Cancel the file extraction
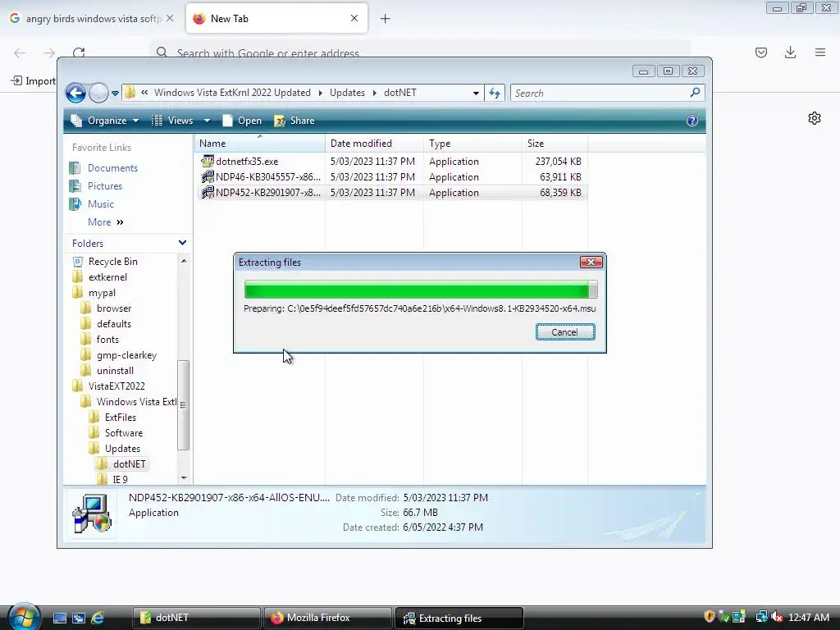Viewport: 840px width, 630px height. point(565,332)
